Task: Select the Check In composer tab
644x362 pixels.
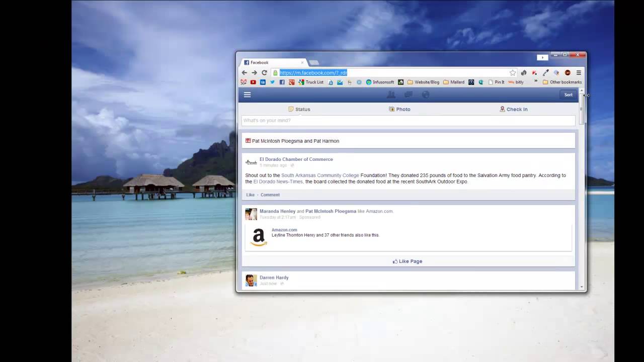Action: pyautogui.click(x=513, y=109)
